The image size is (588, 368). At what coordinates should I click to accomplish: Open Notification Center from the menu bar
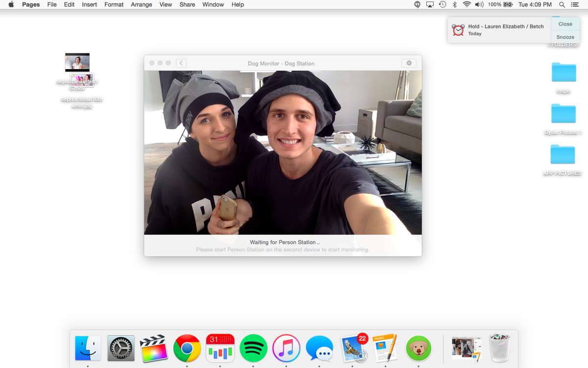576,4
